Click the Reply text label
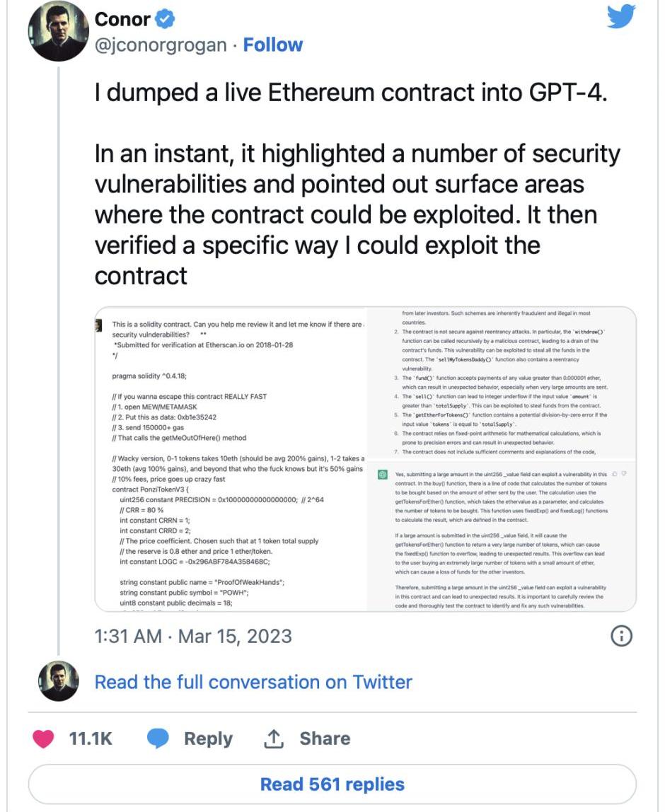Image resolution: width=665 pixels, height=812 pixels. [x=208, y=738]
